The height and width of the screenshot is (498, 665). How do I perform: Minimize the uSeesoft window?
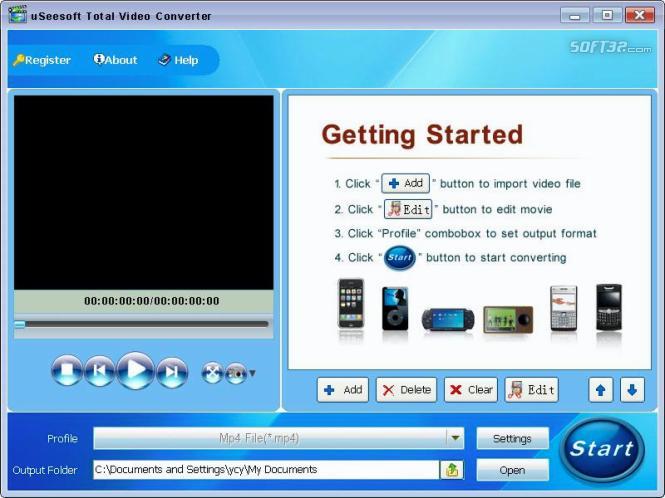click(575, 16)
